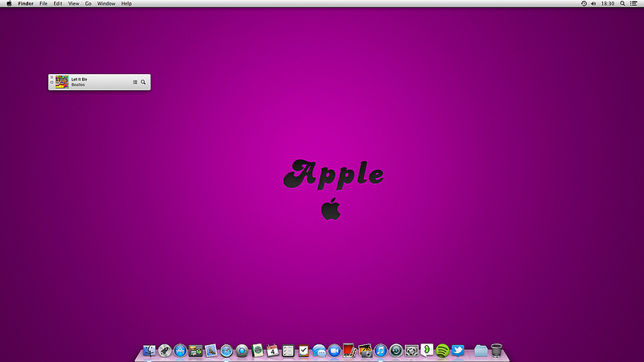This screenshot has height=362, width=644.
Task: Launch Safari compass icon in Dock
Action: click(226, 351)
